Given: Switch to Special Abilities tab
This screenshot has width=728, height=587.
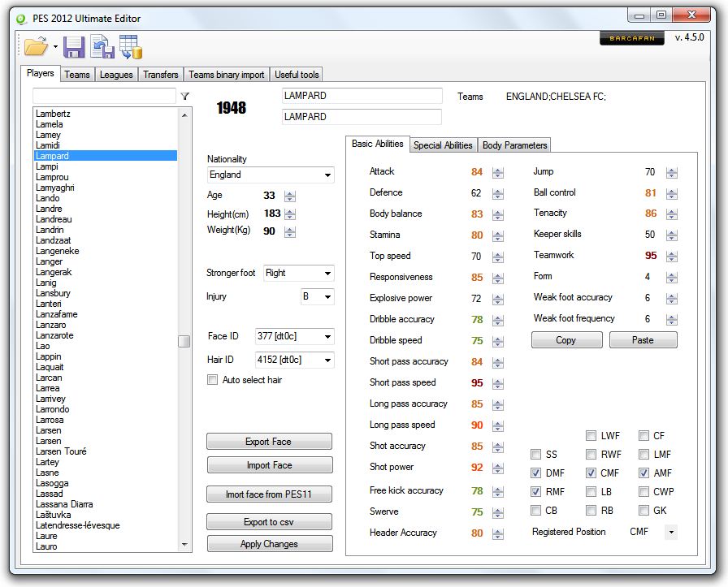Looking at the screenshot, I should click(443, 145).
